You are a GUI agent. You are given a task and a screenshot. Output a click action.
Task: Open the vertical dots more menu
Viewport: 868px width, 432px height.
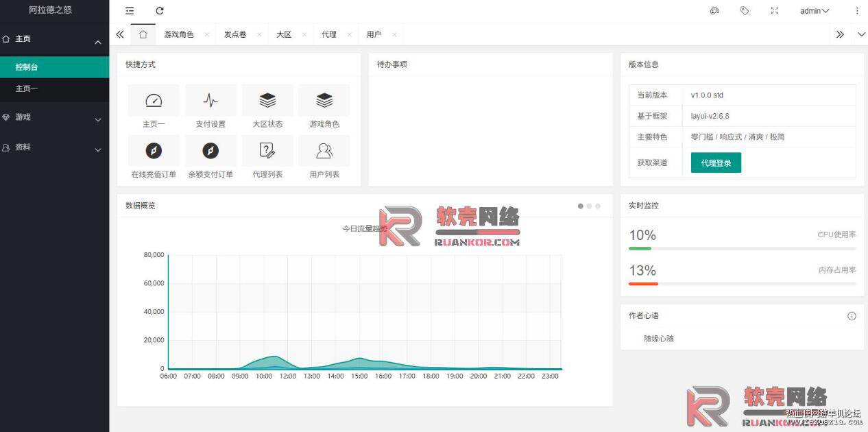click(x=857, y=11)
